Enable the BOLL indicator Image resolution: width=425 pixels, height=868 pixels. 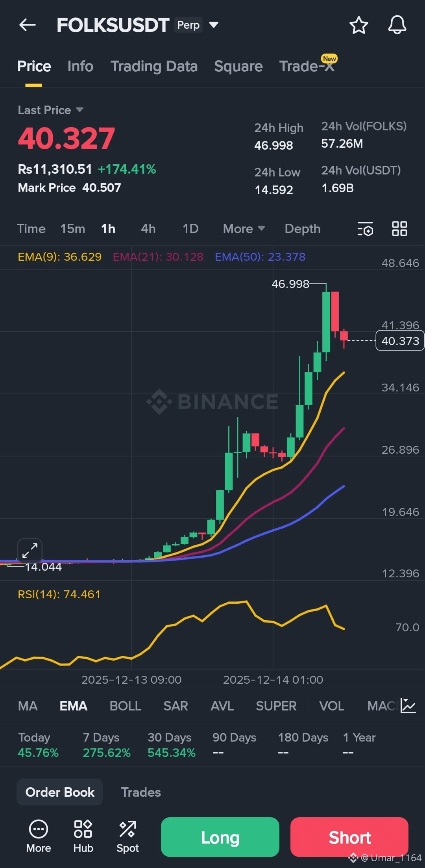[126, 706]
